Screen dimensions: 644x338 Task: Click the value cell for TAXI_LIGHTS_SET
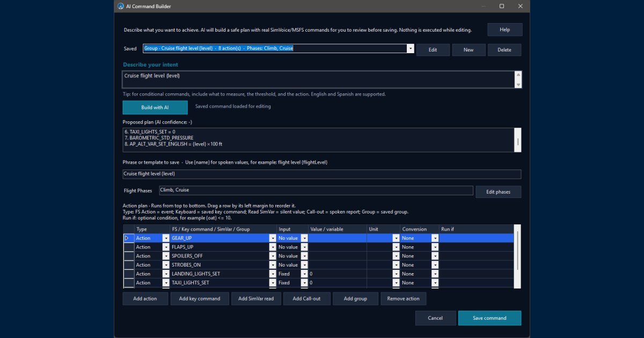(x=338, y=283)
